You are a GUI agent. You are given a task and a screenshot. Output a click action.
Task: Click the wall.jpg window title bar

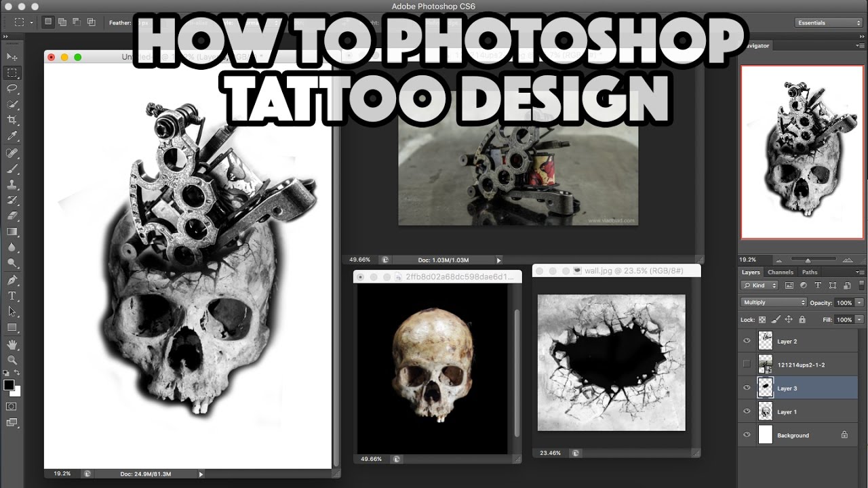[x=616, y=270]
